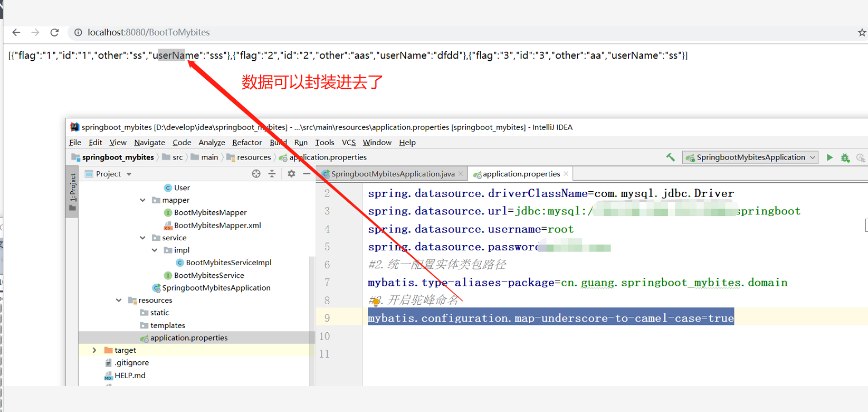Open the File menu

point(75,143)
